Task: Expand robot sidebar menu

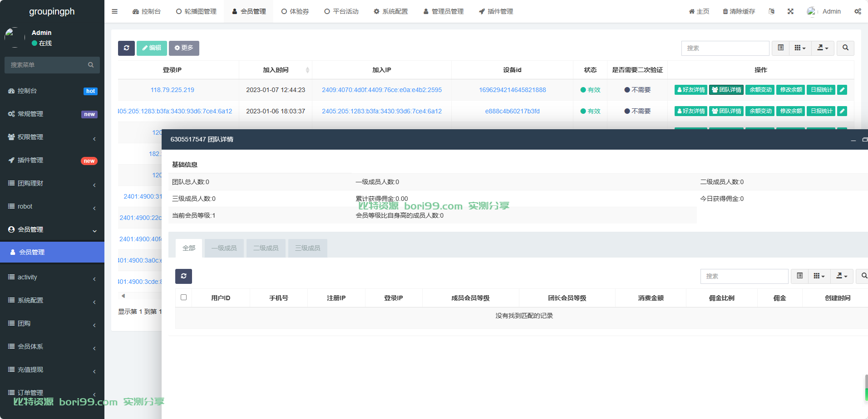Action: (x=52, y=206)
